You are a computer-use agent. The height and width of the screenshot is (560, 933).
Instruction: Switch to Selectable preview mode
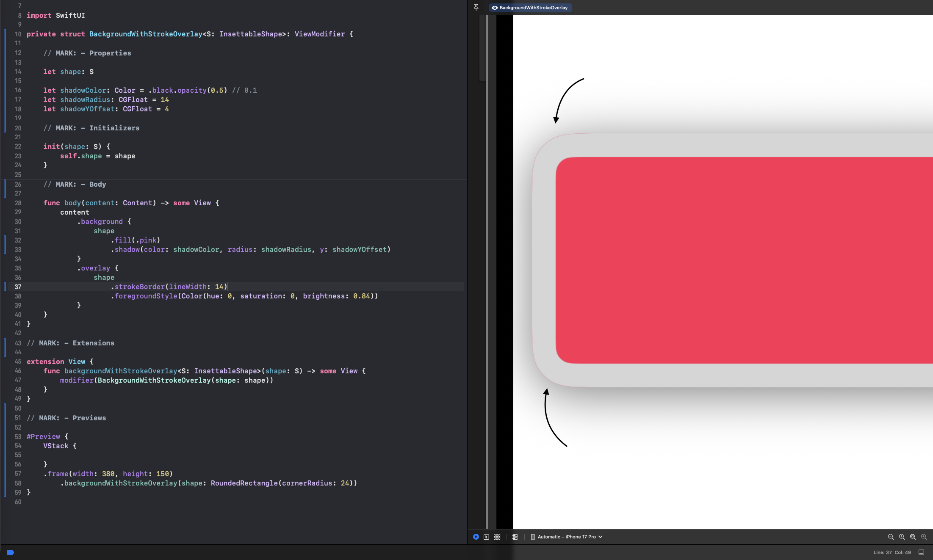coord(486,537)
